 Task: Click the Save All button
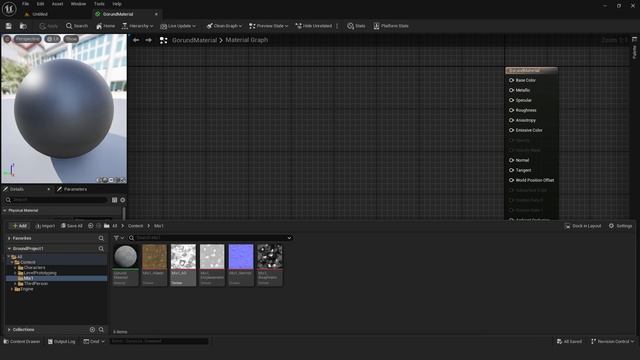[71, 226]
